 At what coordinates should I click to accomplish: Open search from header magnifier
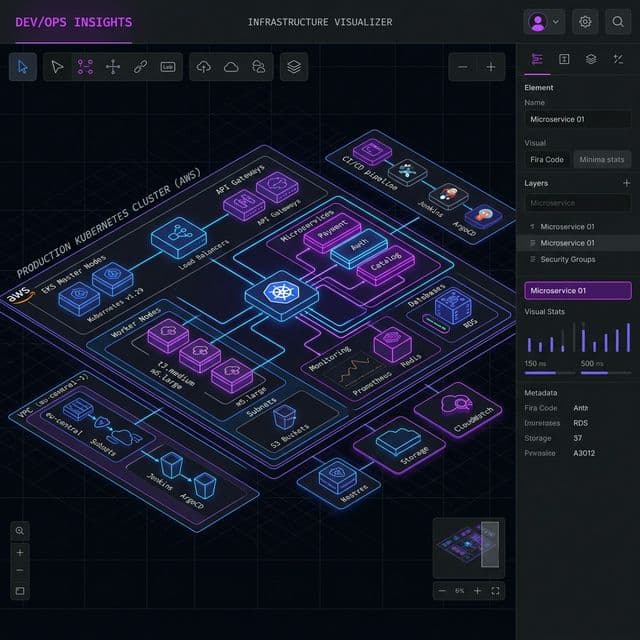(618, 22)
